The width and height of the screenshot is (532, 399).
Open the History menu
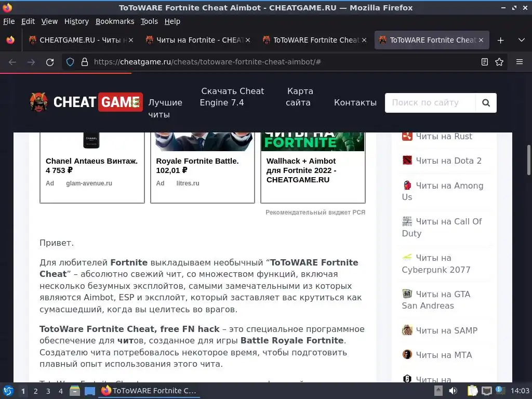point(77,21)
